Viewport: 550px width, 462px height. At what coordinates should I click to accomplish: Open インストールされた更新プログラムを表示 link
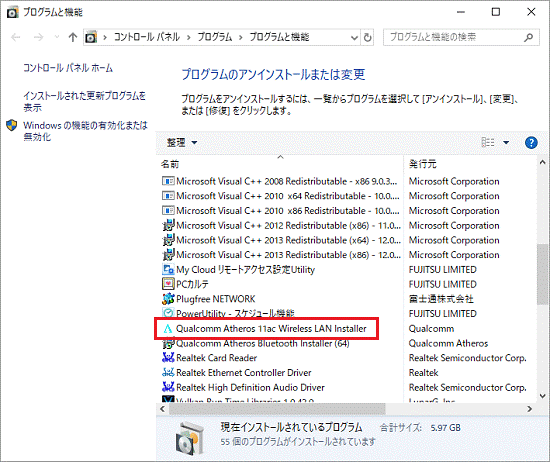pyautogui.click(x=84, y=101)
